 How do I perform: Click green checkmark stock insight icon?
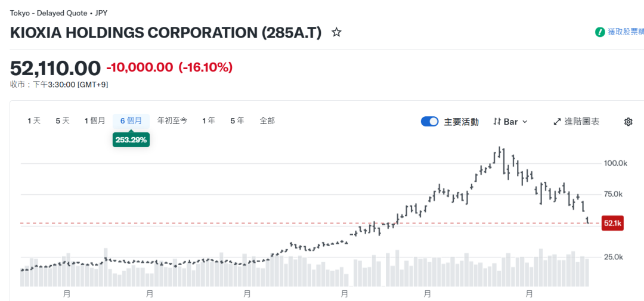click(600, 32)
